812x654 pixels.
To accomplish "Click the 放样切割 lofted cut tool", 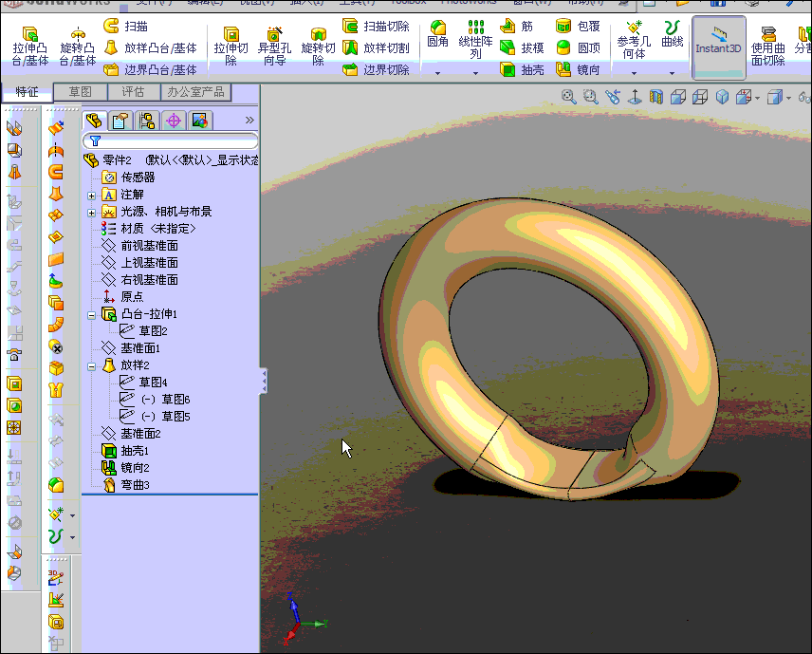I will pos(376,47).
